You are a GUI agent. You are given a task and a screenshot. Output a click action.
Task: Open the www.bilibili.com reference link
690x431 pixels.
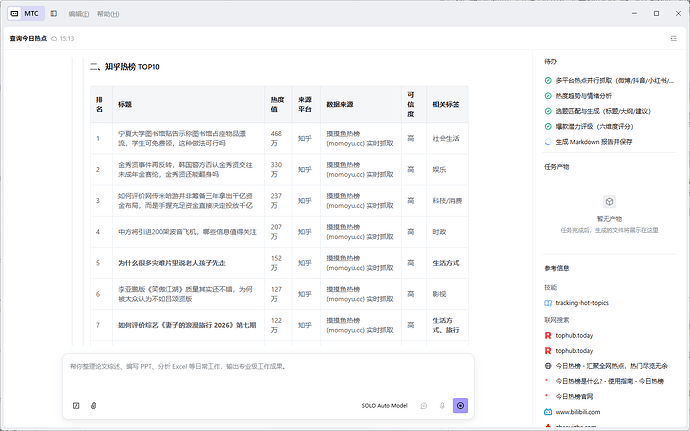point(577,412)
